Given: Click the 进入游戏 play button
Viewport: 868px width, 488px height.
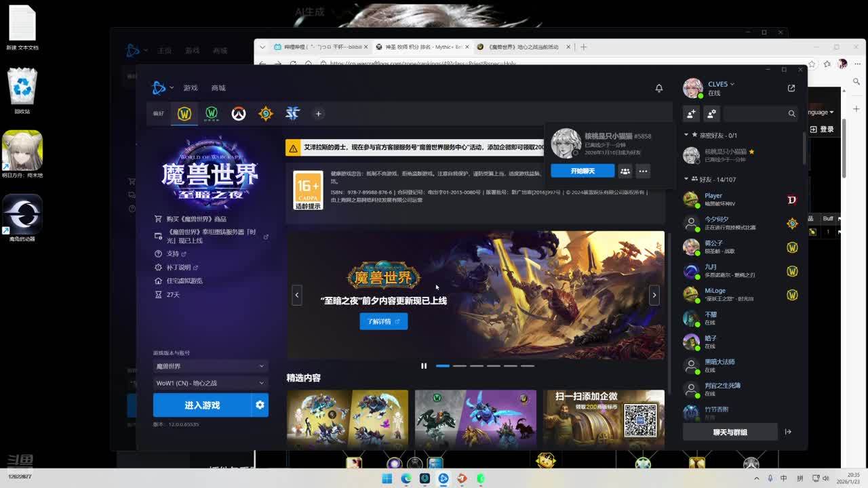Looking at the screenshot, I should click(202, 405).
